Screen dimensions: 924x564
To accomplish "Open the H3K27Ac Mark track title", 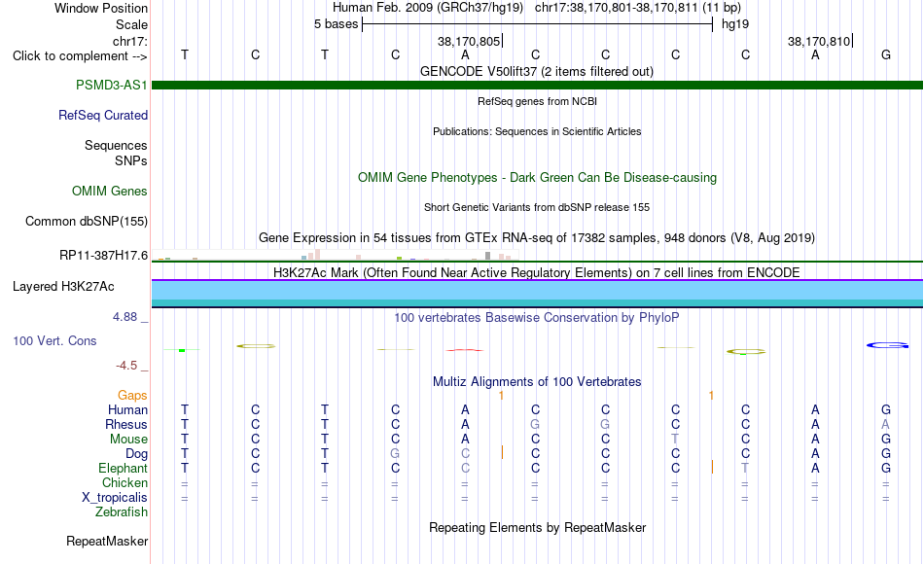I will click(537, 272).
